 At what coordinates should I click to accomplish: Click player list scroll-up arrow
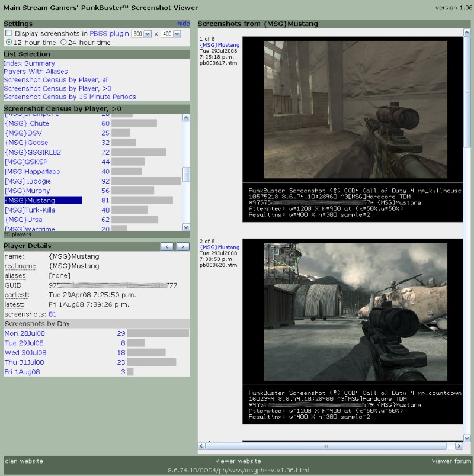point(186,118)
